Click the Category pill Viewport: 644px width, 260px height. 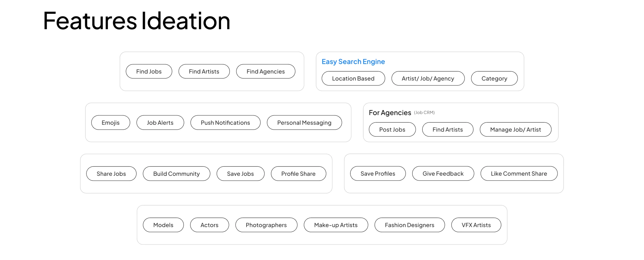click(x=494, y=79)
